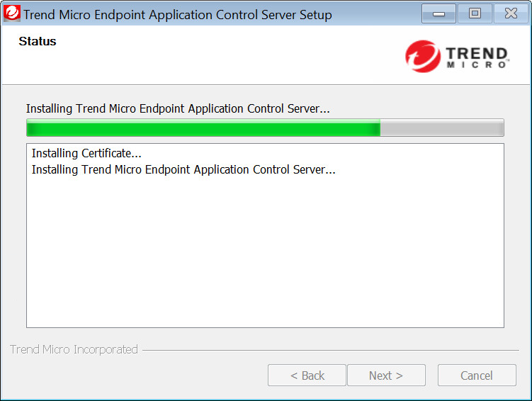Click the footer separator line

[329, 350]
